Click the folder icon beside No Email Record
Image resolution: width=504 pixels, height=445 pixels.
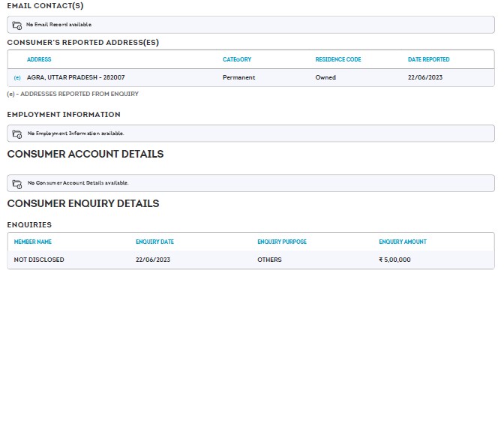click(x=17, y=25)
